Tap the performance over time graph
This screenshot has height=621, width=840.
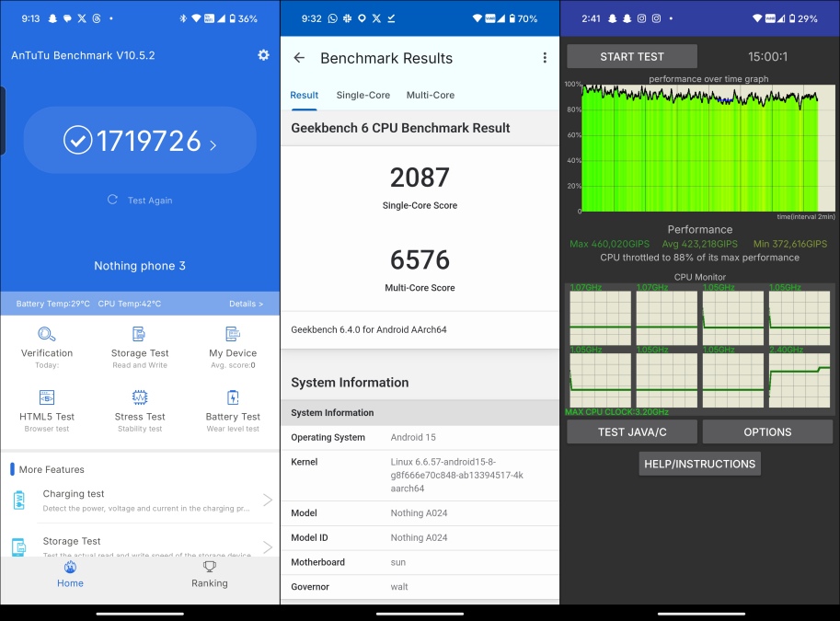708,148
